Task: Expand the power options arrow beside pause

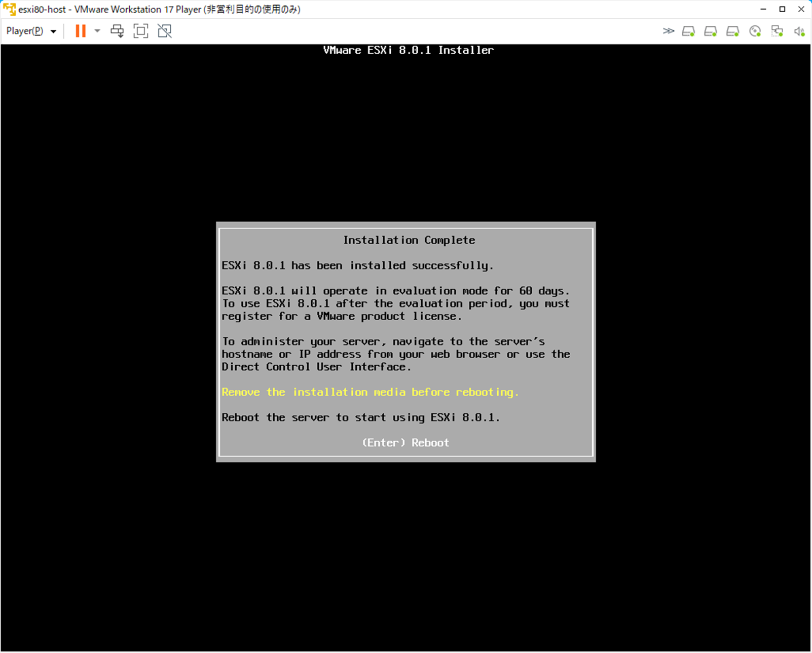Action: 97,31
